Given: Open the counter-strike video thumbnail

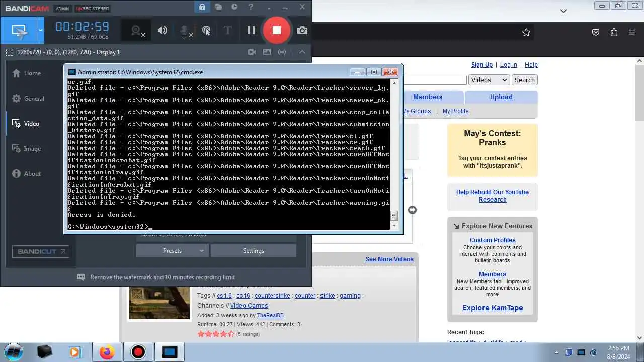Looking at the screenshot, I should pyautogui.click(x=159, y=302).
